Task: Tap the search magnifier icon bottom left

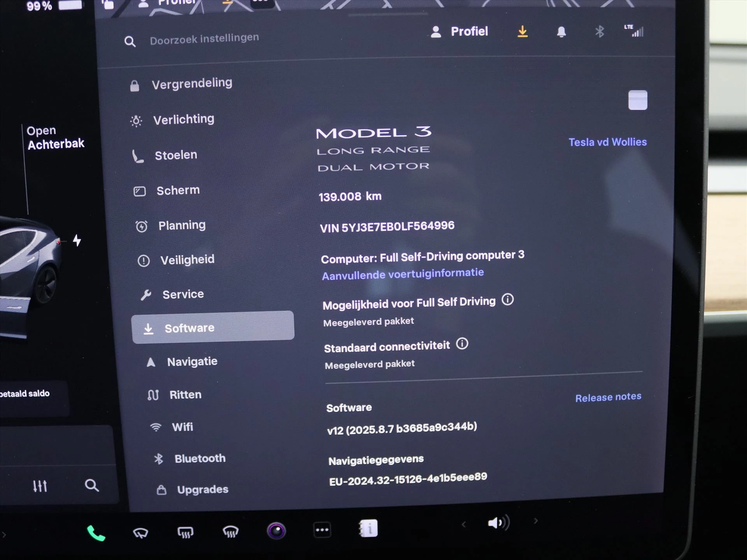Action: tap(92, 485)
